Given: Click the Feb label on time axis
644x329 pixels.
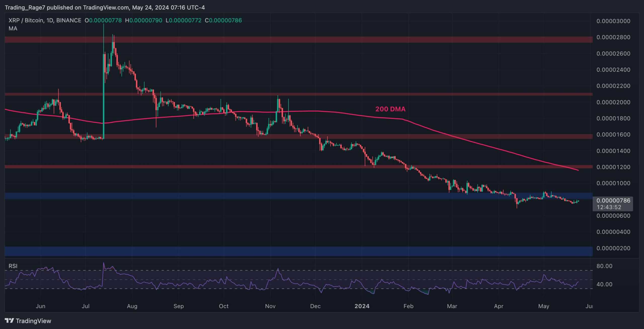Looking at the screenshot, I should [x=408, y=306].
